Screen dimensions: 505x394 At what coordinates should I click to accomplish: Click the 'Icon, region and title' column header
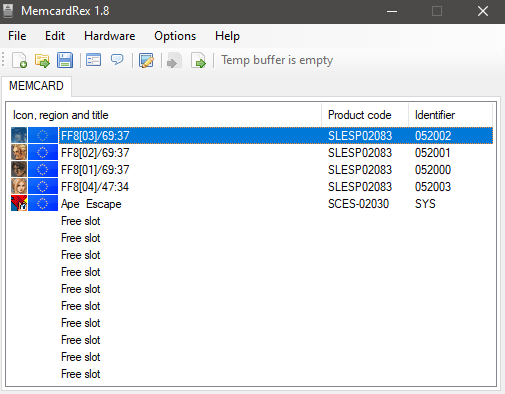point(166,115)
